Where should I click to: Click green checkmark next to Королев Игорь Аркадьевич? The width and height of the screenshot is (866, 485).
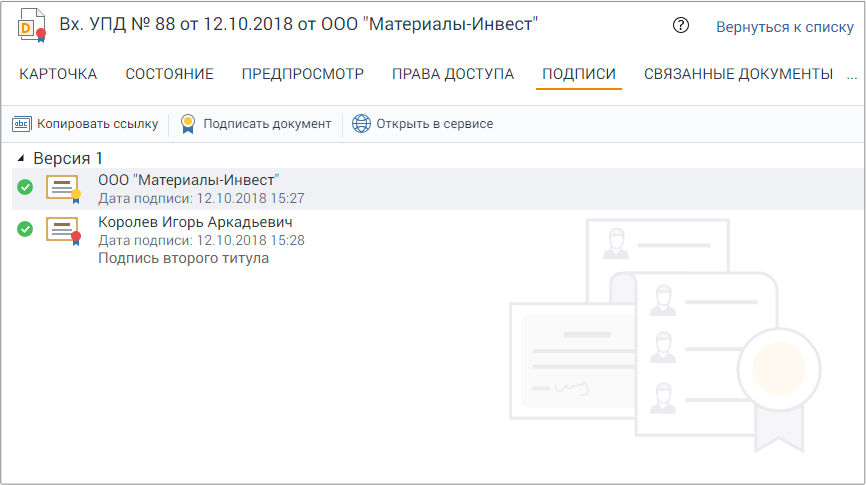click(x=25, y=229)
